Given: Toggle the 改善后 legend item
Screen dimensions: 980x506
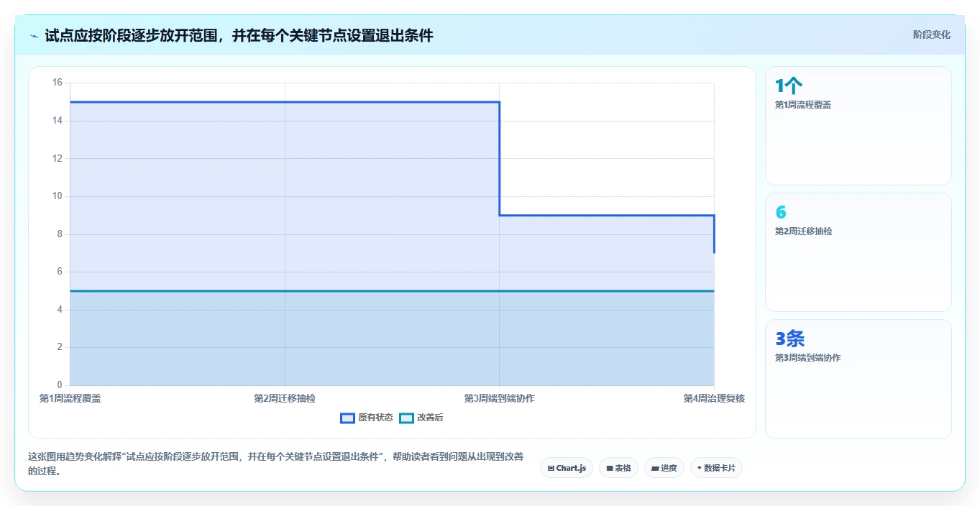Looking at the screenshot, I should [x=421, y=418].
